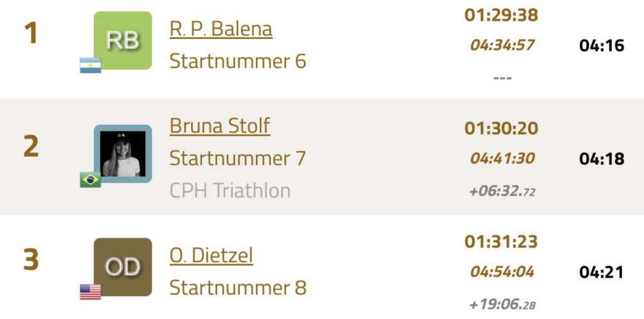Click the rank number 1
The width and height of the screenshot is (644, 319).
click(31, 34)
